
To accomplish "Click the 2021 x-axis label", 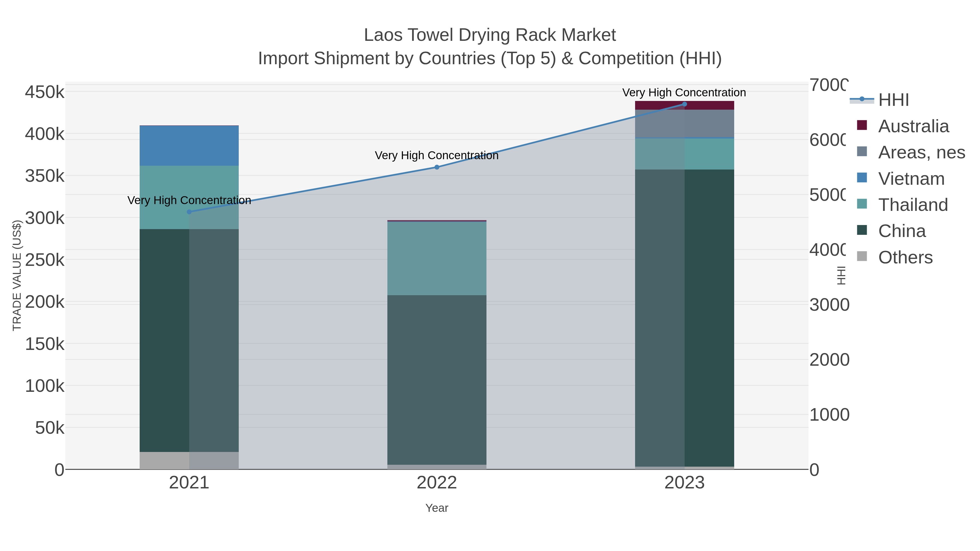I will point(189,483).
